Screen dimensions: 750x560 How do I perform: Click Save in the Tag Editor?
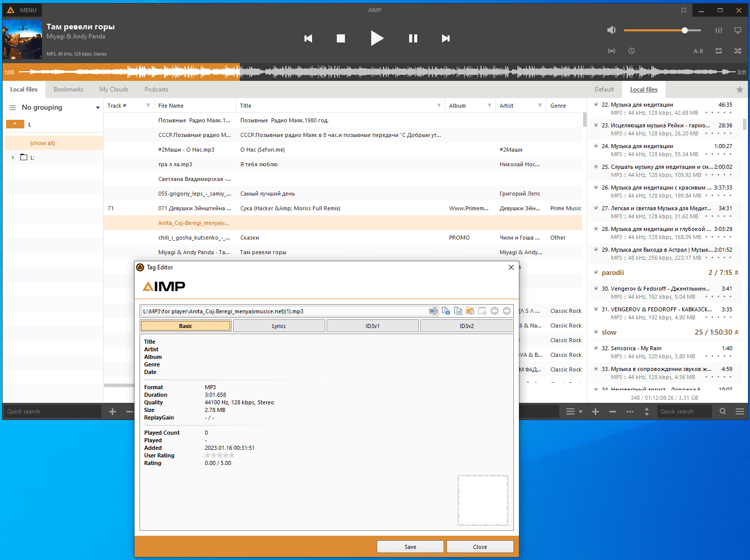click(x=410, y=547)
